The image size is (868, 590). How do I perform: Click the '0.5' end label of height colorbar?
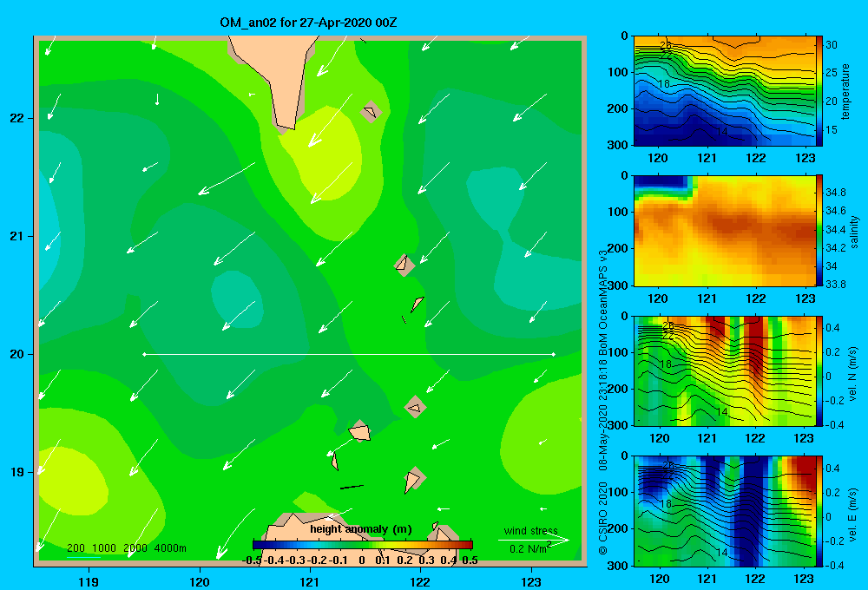(470, 560)
